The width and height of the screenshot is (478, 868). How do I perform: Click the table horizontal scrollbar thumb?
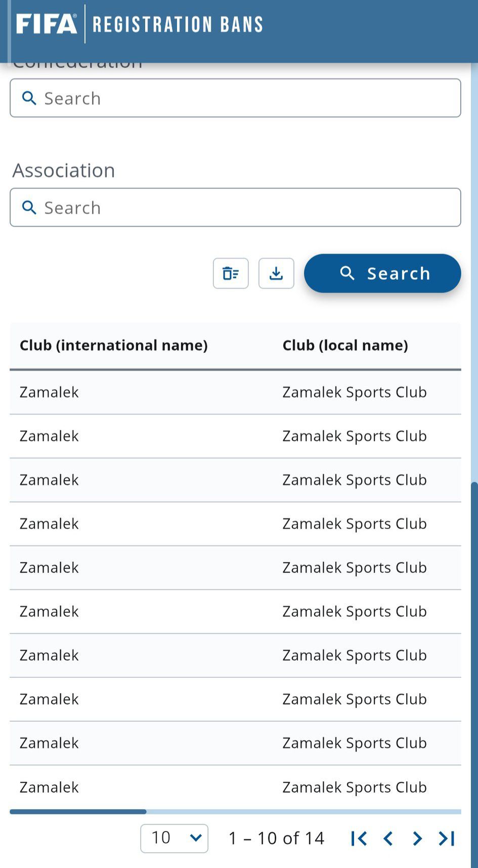(78, 812)
